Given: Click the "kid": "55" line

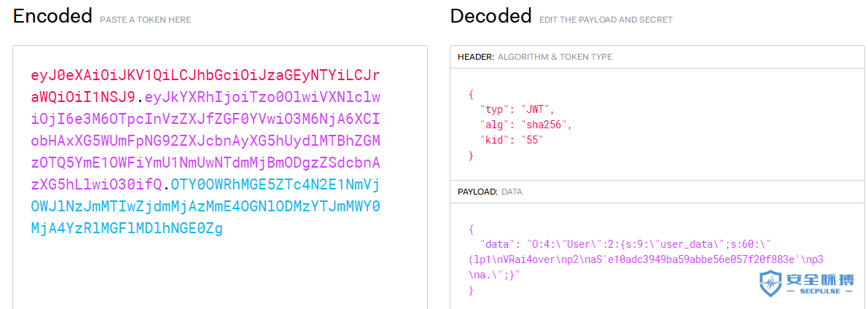Looking at the screenshot, I should [512, 141].
